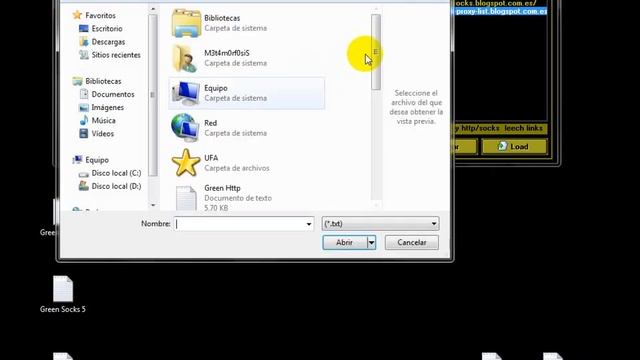Click the Disco local (C:) drive icon
The image size is (640, 360).
(84, 173)
